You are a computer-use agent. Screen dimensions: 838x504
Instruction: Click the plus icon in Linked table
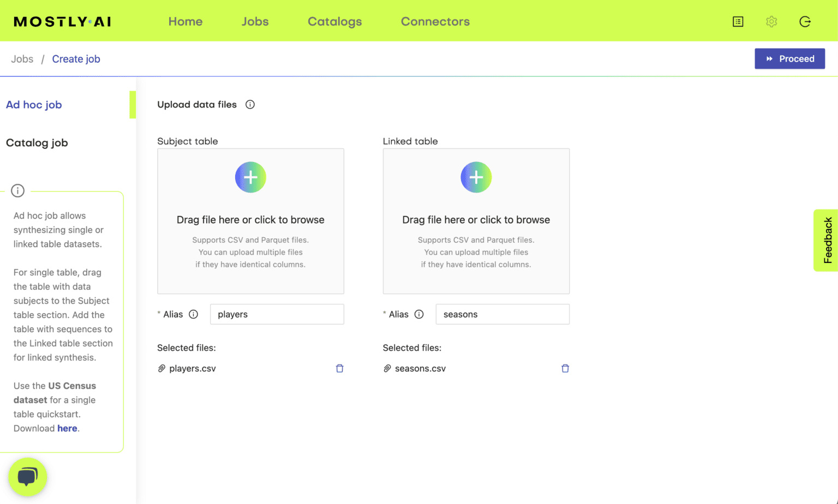tap(476, 177)
